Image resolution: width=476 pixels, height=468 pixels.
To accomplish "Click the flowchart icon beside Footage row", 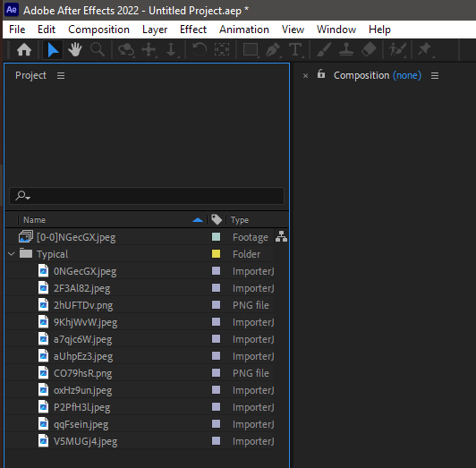I will (281, 236).
